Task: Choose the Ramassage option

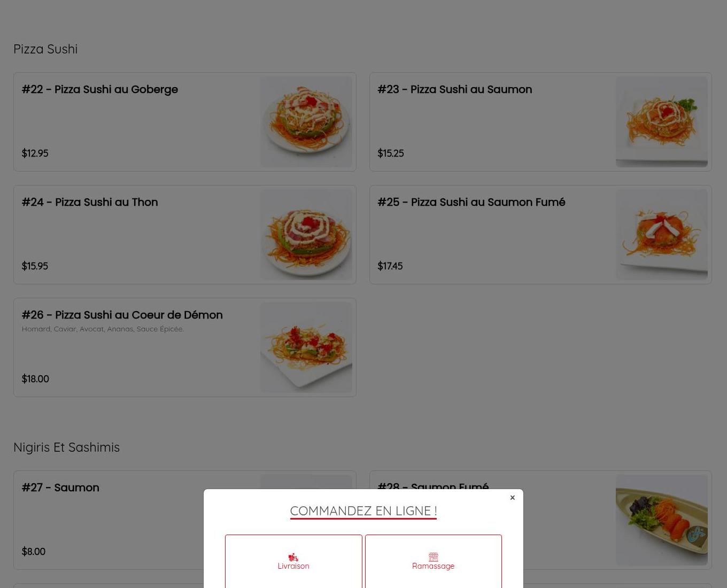Action: 433,561
